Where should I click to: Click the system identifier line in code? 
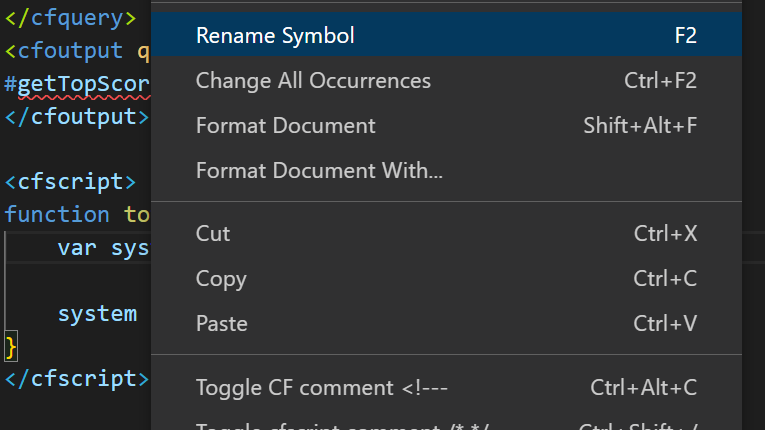coord(97,314)
